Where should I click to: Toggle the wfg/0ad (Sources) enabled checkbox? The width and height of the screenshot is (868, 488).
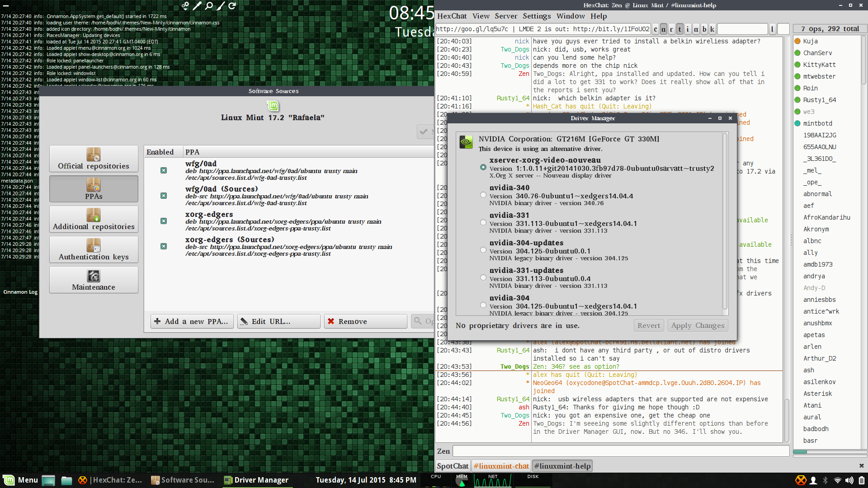(x=164, y=196)
